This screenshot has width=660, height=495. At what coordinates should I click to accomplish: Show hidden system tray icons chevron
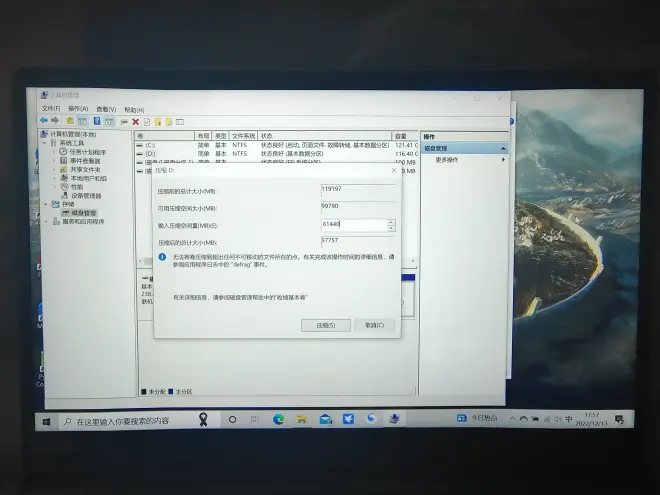coord(512,418)
